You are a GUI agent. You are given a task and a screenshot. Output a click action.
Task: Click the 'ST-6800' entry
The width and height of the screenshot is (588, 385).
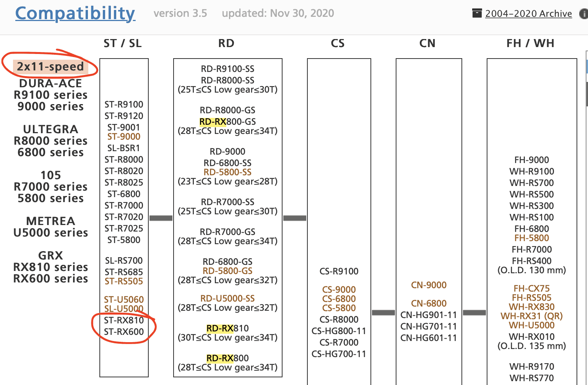[124, 194]
